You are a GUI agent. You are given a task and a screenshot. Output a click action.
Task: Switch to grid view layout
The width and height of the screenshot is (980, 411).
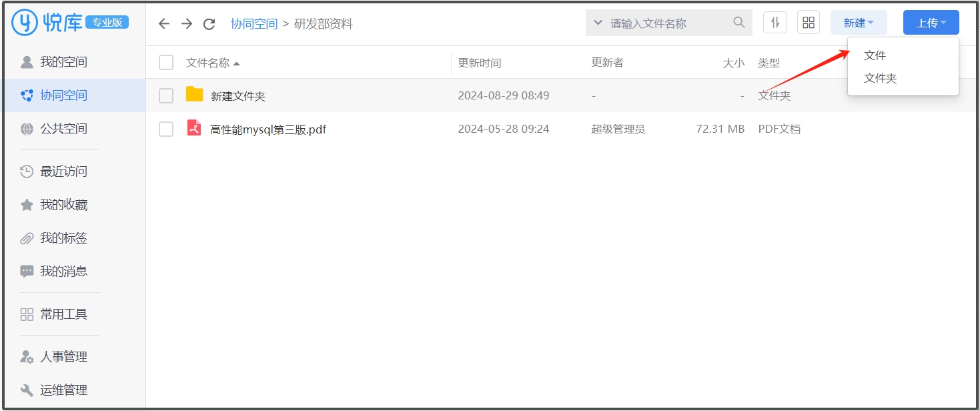(x=809, y=23)
